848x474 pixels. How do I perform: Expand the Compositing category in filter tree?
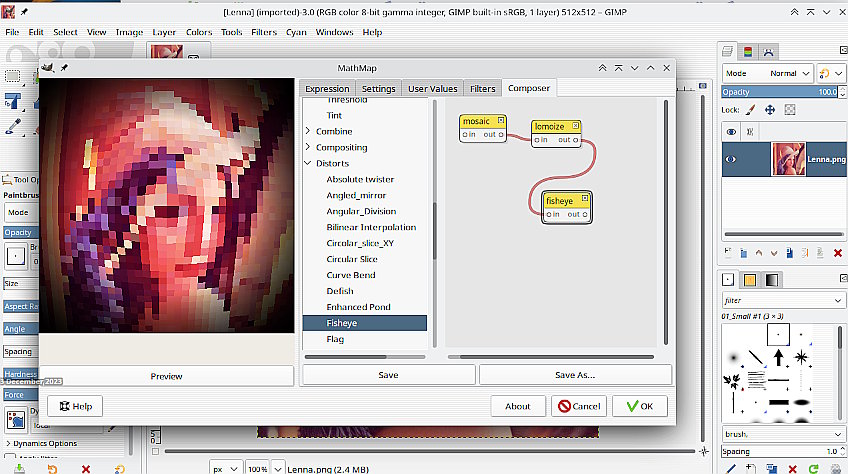point(308,147)
